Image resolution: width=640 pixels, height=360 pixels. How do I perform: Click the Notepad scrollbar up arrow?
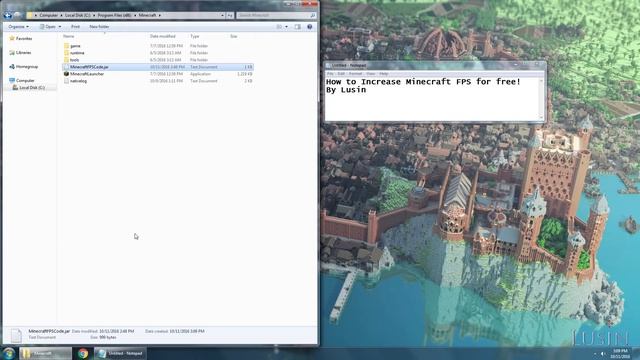pyautogui.click(x=542, y=80)
